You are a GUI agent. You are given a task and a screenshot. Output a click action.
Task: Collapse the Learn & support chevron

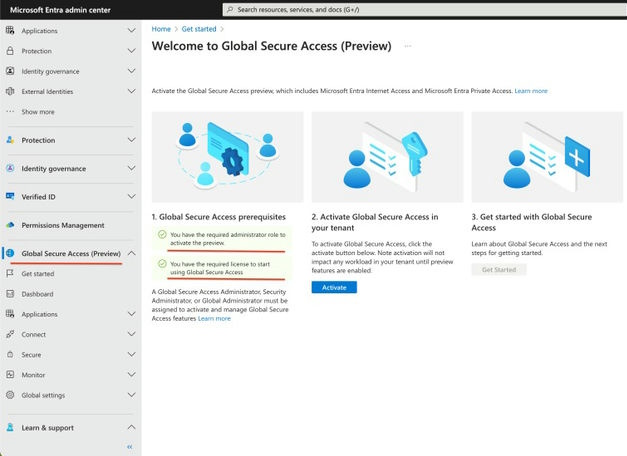(131, 428)
